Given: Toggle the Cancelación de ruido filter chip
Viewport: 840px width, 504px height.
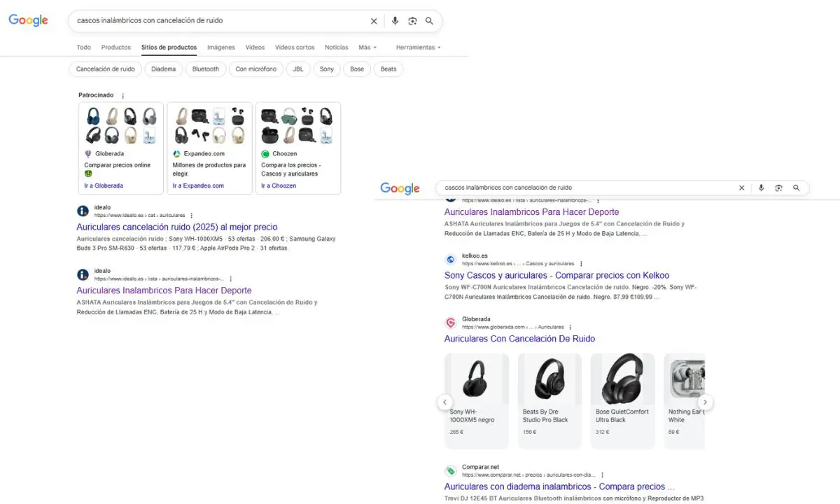Looking at the screenshot, I should tap(106, 69).
